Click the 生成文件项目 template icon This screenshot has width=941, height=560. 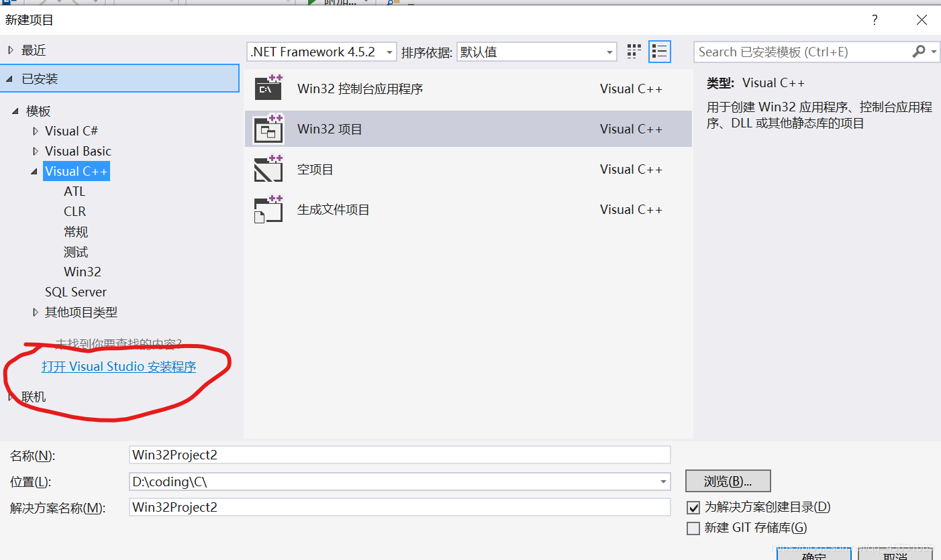[x=268, y=209]
